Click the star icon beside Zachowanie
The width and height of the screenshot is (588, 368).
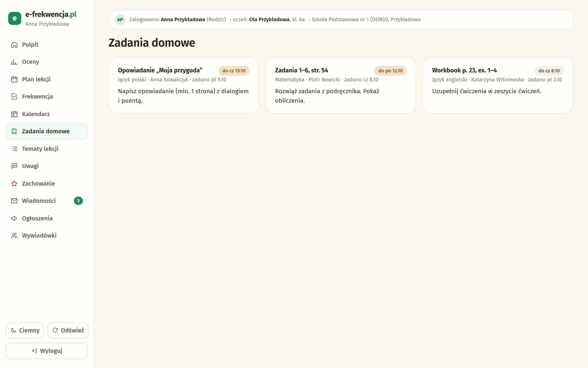14,184
